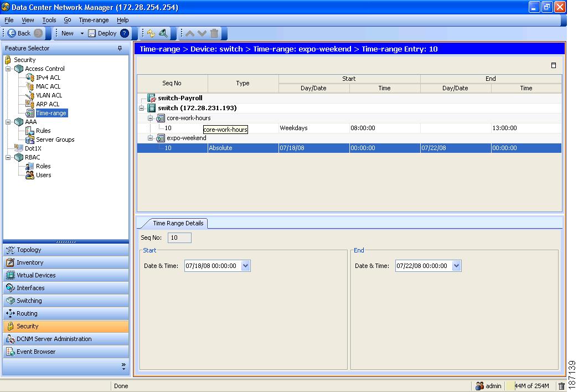Click the move up arrow icon
578x392 pixels.
pos(190,33)
